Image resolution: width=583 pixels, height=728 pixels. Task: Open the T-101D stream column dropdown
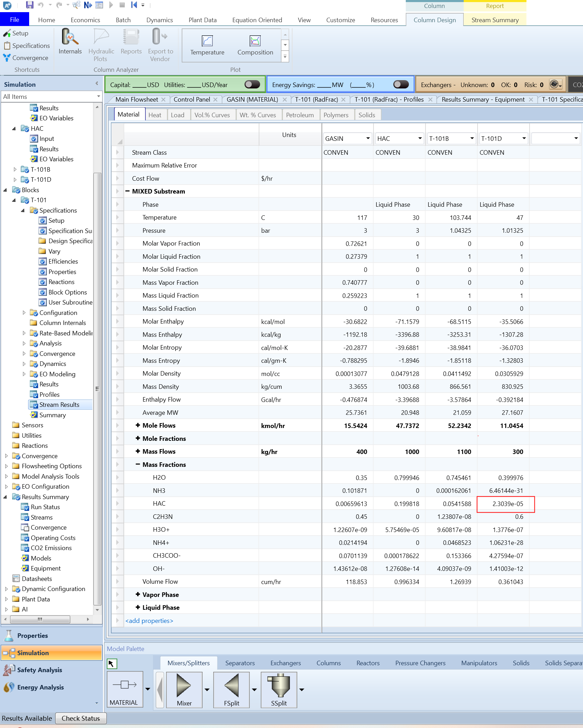[x=524, y=138]
